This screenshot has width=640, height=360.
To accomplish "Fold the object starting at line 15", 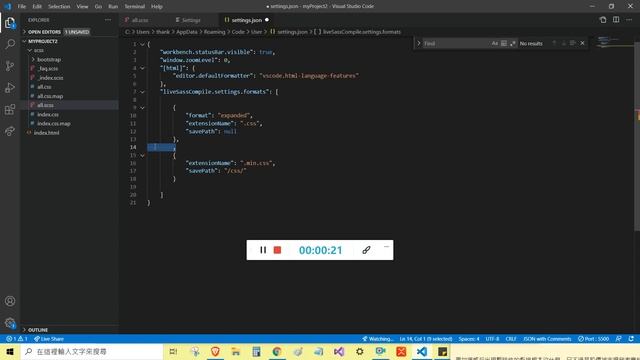I will [x=142, y=156].
